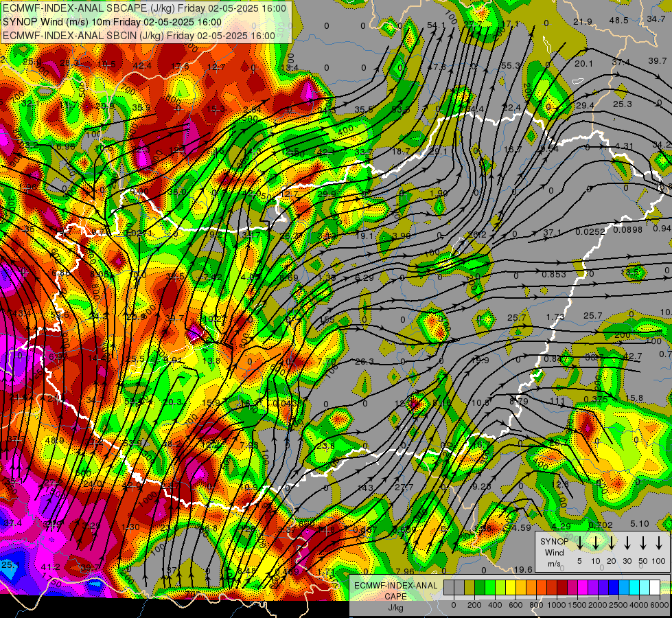Click the 50 m/s wind arrow in legend
Image resolution: width=672 pixels, height=618 pixels.
[643, 543]
